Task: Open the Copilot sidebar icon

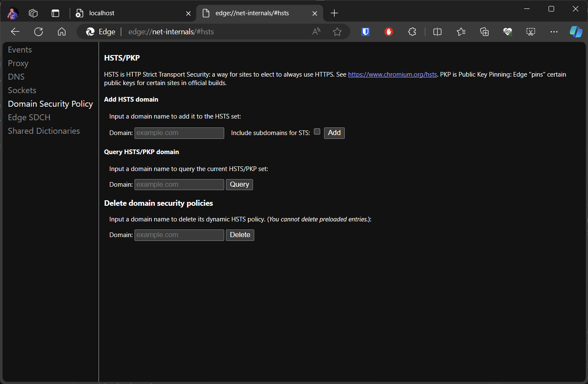Action: tap(576, 32)
